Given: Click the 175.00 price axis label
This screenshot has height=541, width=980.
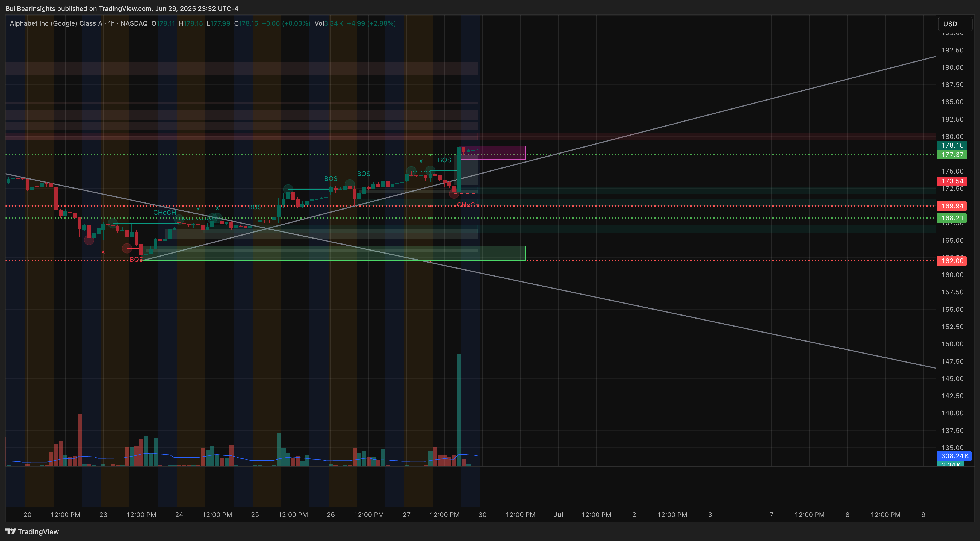Looking at the screenshot, I should pos(952,171).
